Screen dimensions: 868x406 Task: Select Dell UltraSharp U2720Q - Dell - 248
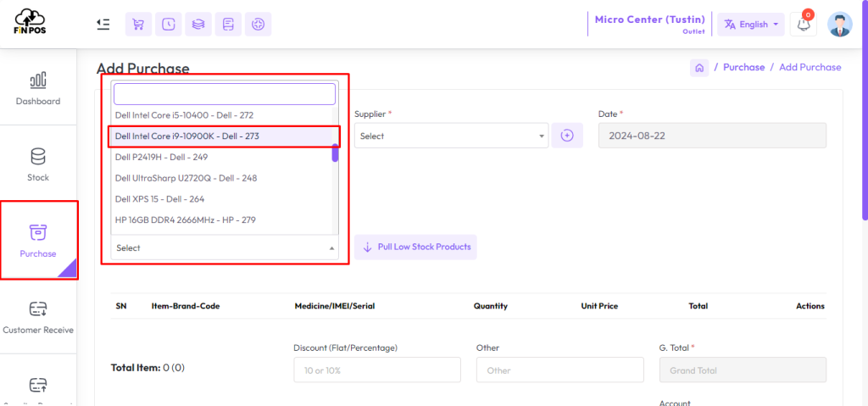tap(221, 178)
